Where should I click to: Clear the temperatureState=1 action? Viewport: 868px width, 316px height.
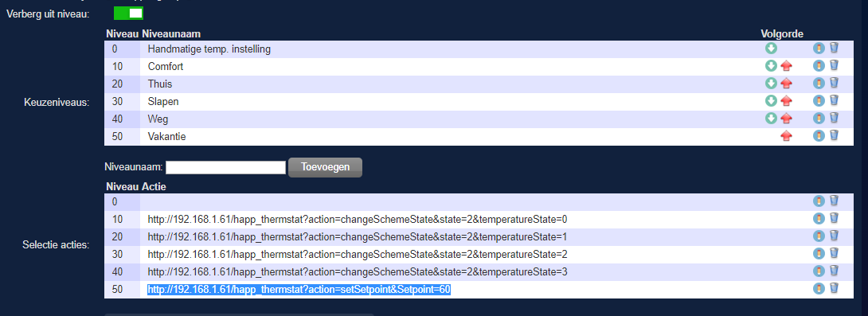[835, 236]
